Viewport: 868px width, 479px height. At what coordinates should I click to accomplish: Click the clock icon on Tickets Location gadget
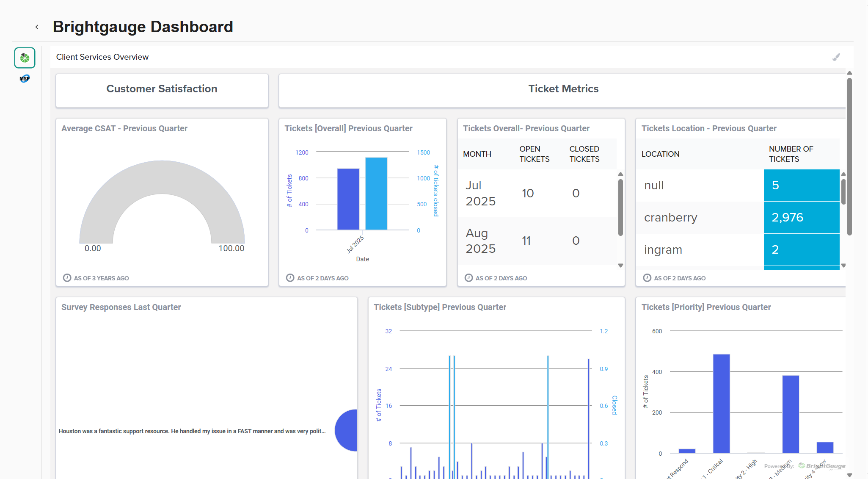(x=647, y=278)
